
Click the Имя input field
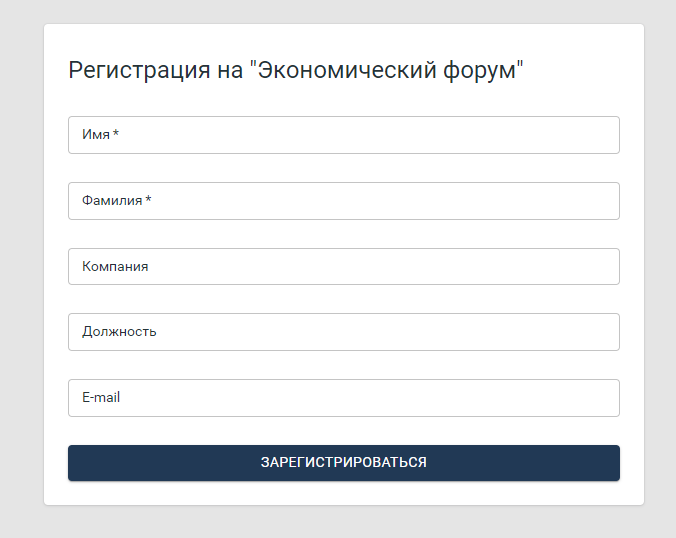343,135
